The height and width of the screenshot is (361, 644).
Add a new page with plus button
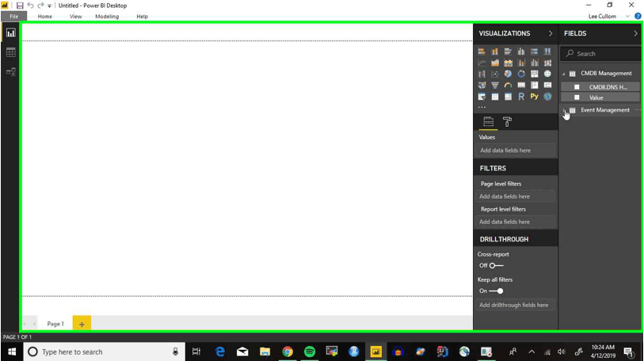(x=82, y=323)
